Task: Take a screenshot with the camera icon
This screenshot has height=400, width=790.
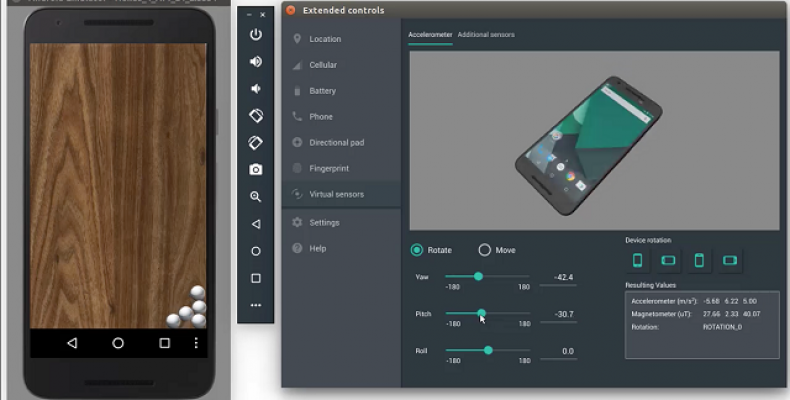Action: (256, 170)
